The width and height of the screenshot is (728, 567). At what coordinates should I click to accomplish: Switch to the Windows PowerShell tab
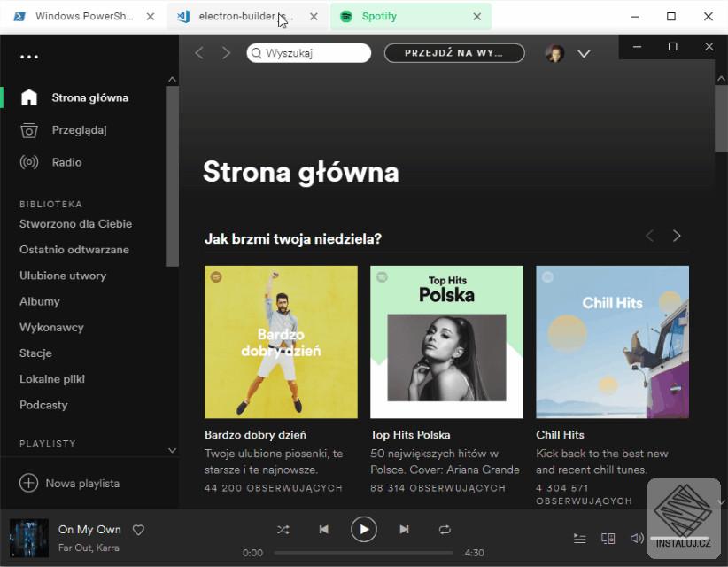[x=84, y=16]
